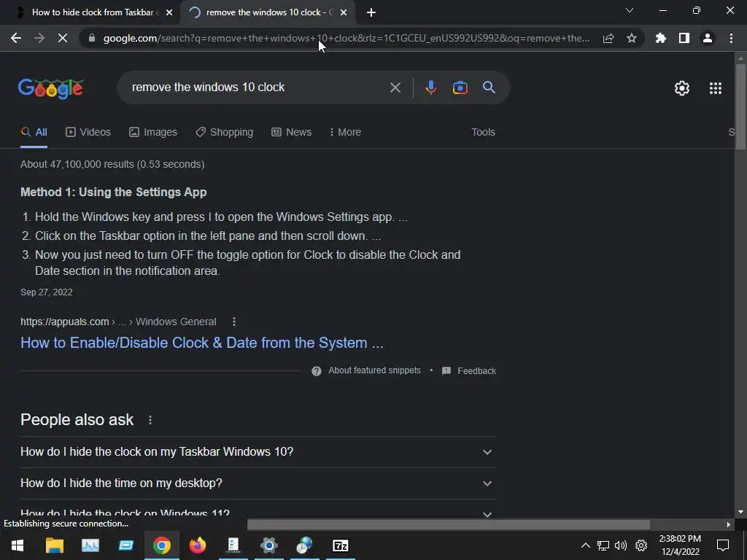
Task: Bookmark this page with the star icon
Action: [632, 38]
